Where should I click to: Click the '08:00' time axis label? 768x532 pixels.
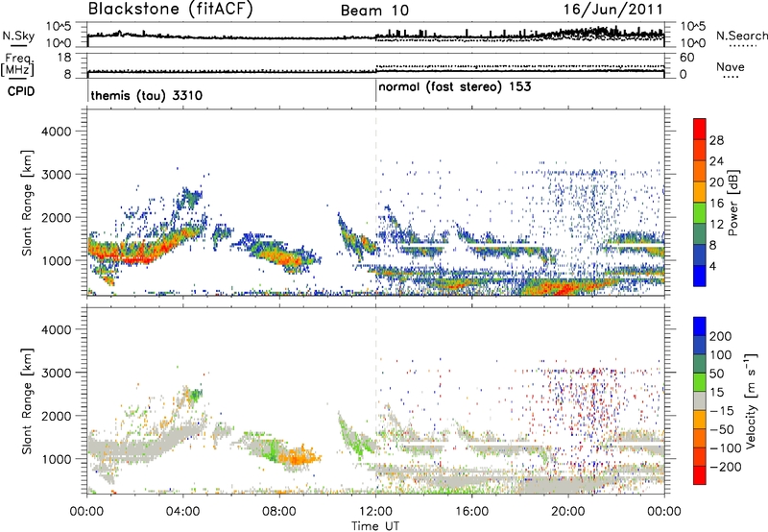[279, 512]
